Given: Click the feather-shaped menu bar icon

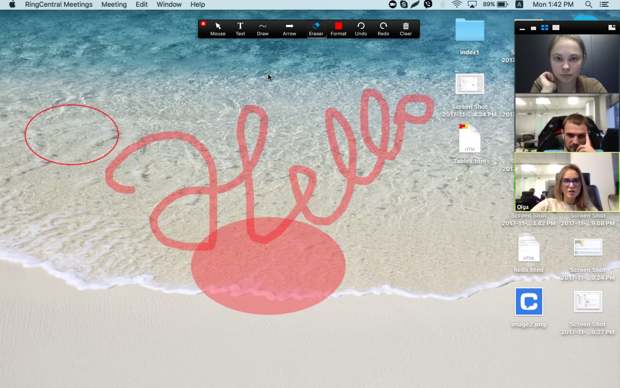Looking at the screenshot, I should coord(415,4).
